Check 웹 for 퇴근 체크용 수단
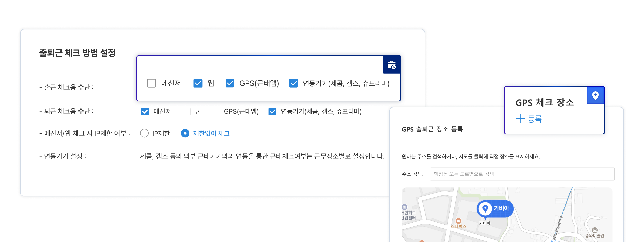Screen dimensions: 644x242 point(187,112)
